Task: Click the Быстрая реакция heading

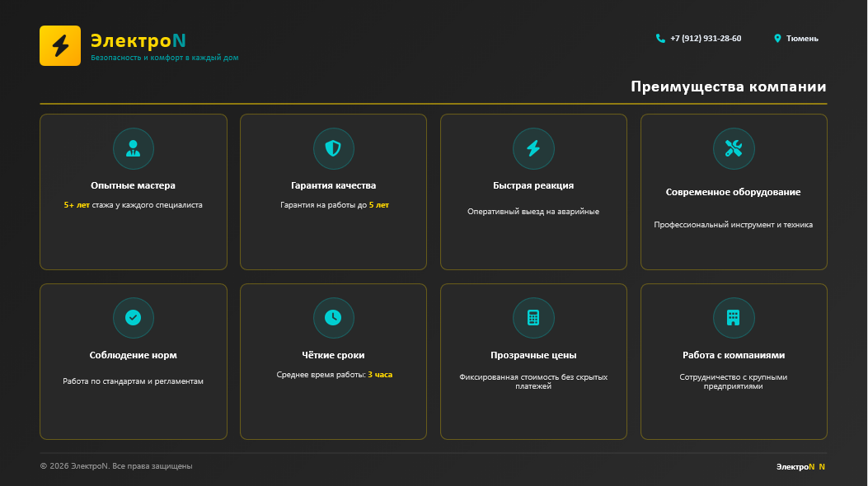Action: (x=533, y=185)
